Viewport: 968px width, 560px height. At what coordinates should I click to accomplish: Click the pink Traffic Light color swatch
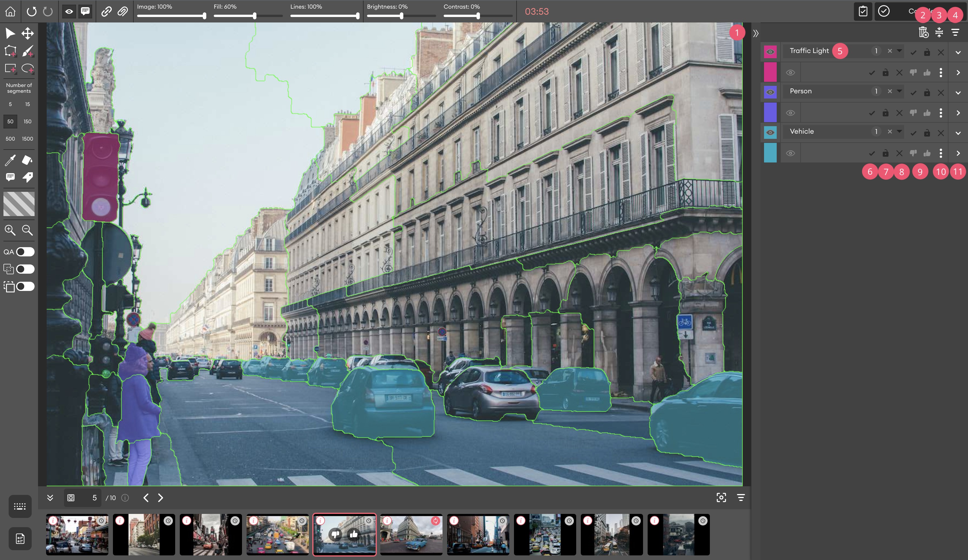pos(770,73)
